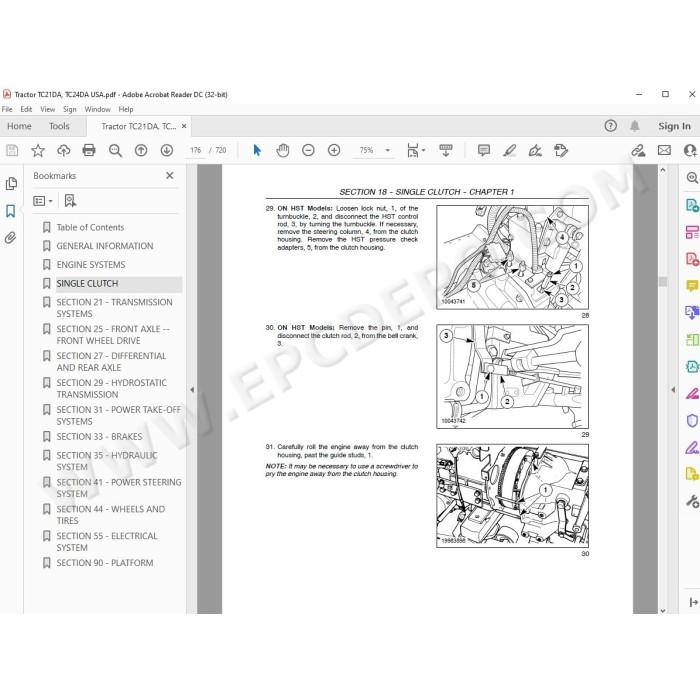Go to next page arrow icon
700x700 pixels.
click(x=167, y=150)
